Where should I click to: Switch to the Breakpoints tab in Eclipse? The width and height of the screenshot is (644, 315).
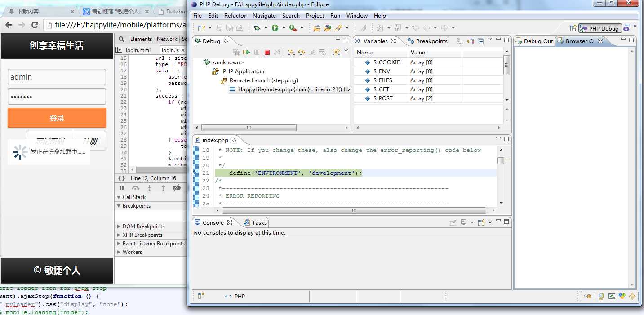pos(427,41)
